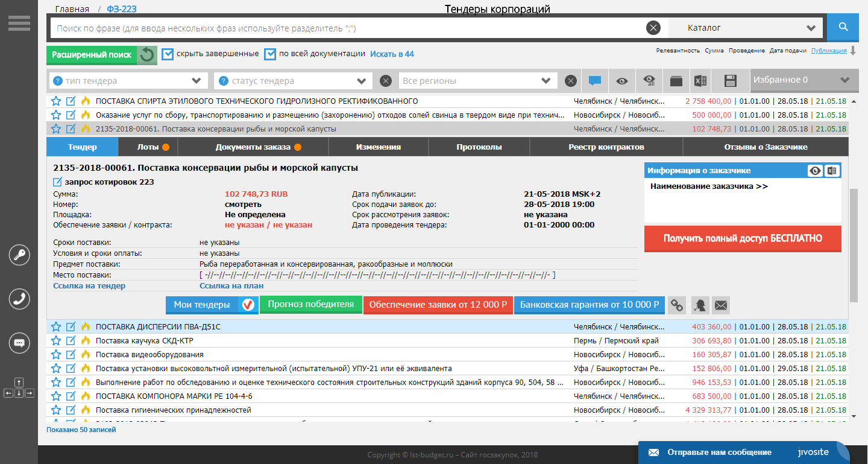Viewport: 868px width, 464px height.
Task: Sort by 'Релевантность'
Action: click(678, 51)
